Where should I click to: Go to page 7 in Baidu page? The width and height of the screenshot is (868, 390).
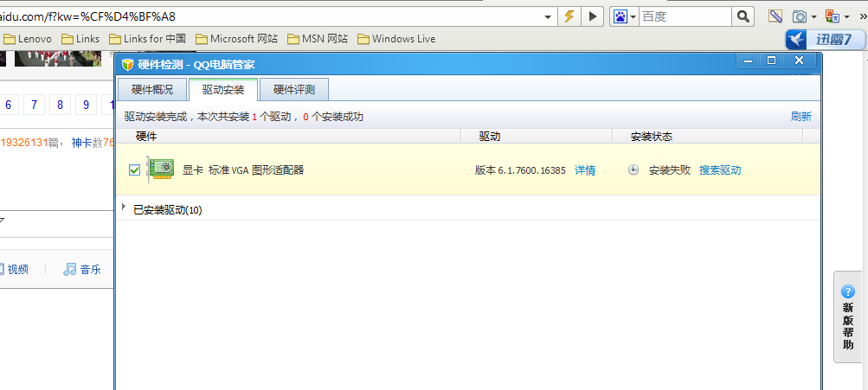pos(35,105)
